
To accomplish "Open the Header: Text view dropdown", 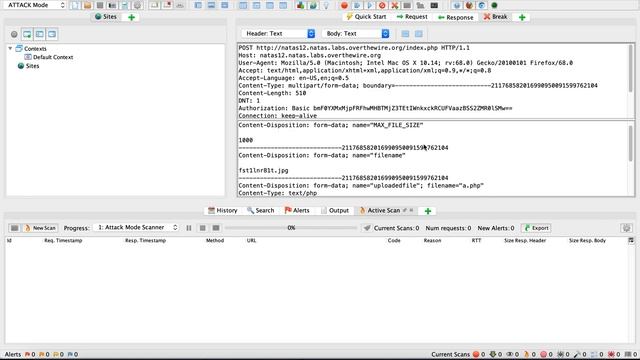I will 278,33.
